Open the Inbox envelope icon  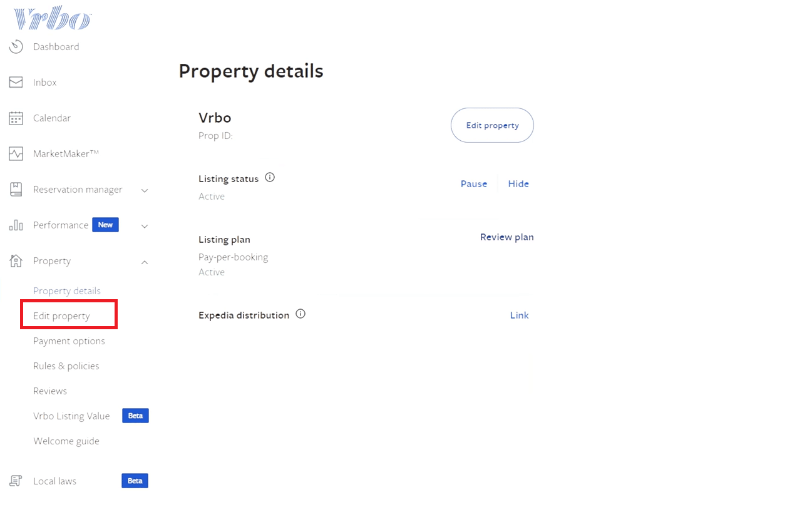[15, 82]
